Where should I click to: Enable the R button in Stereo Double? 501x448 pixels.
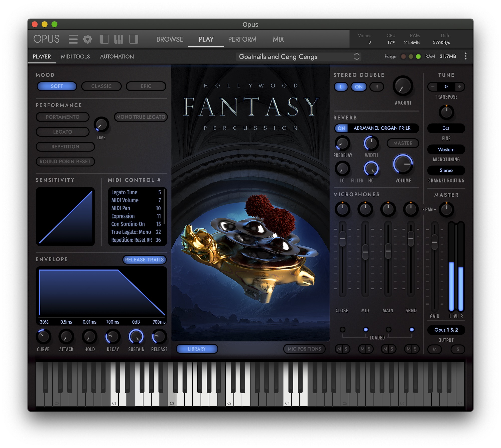[x=377, y=87]
